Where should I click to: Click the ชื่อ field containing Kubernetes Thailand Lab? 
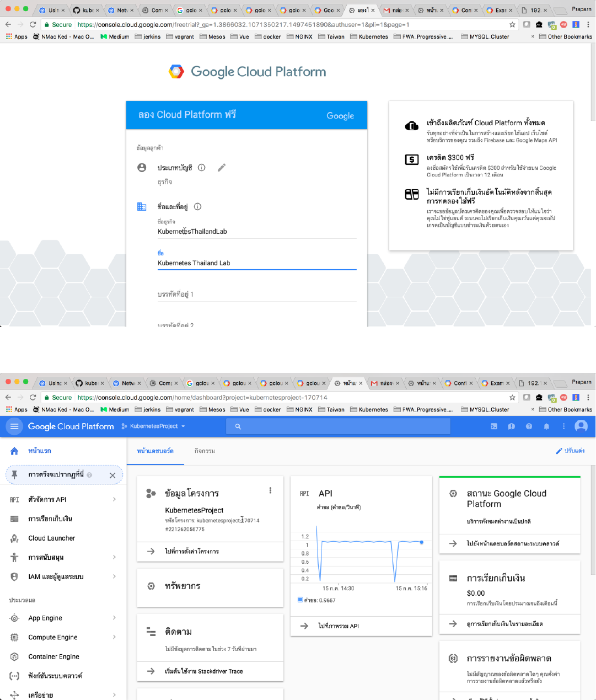coord(257,263)
